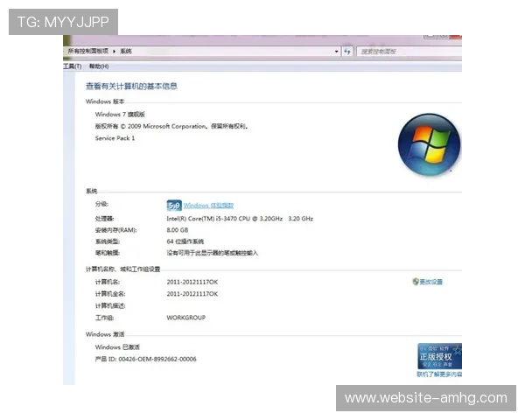
Task: Click the pen and touch value text
Action: point(213,253)
